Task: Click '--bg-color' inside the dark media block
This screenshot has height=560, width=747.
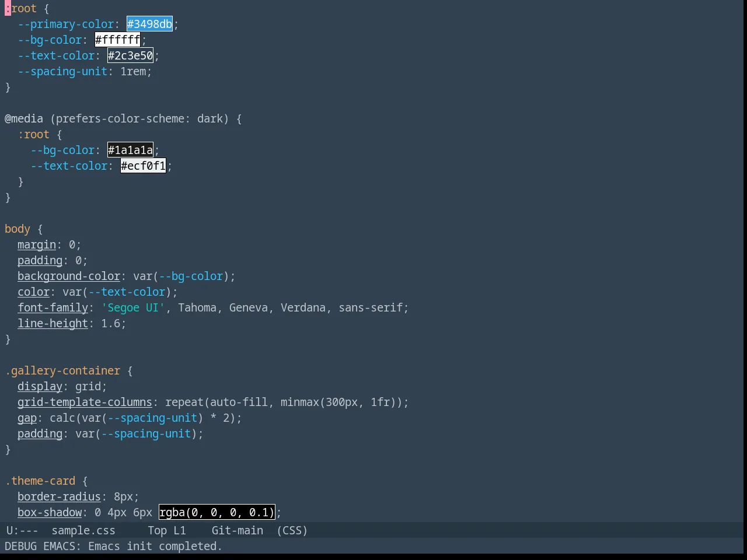Action: click(x=62, y=150)
